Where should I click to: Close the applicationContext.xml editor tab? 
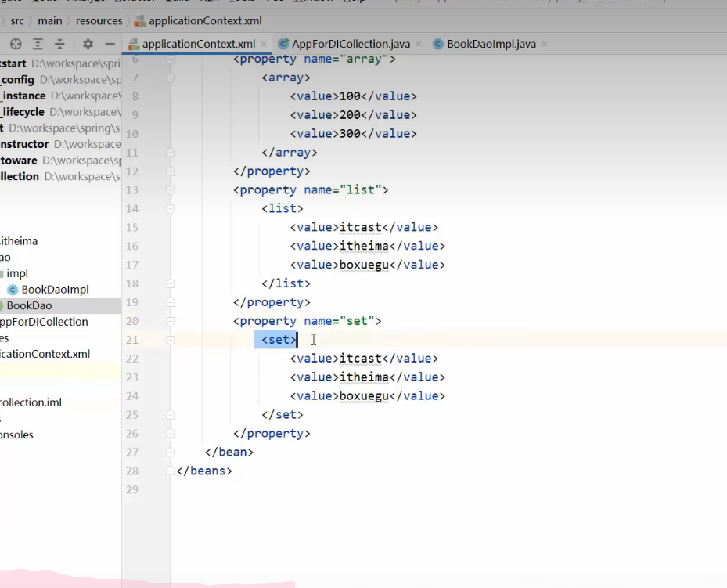pos(264,45)
